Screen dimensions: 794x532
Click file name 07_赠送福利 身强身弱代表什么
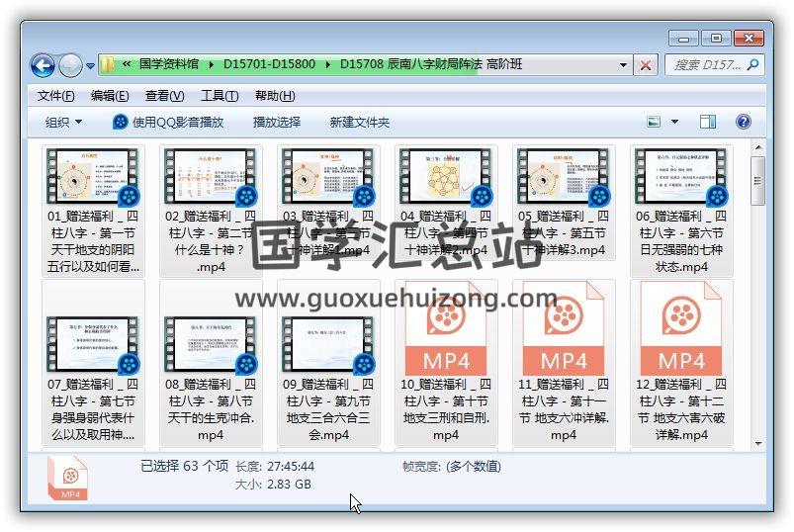pyautogui.click(x=93, y=409)
